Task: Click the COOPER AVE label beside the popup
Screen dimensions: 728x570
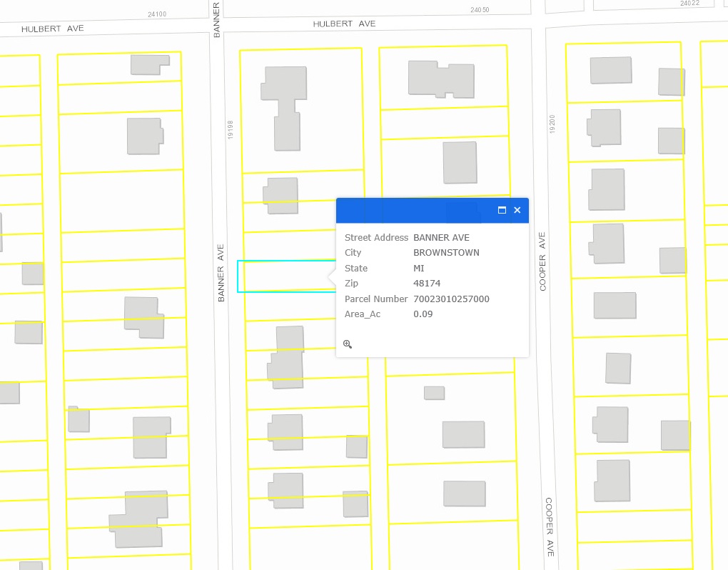Action: click(542, 261)
